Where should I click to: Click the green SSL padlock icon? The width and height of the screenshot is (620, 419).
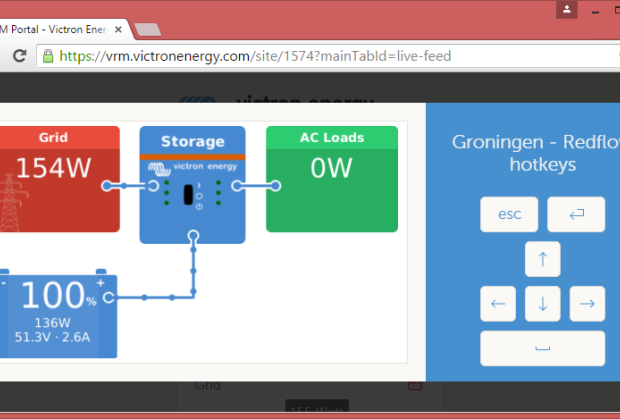point(49,57)
